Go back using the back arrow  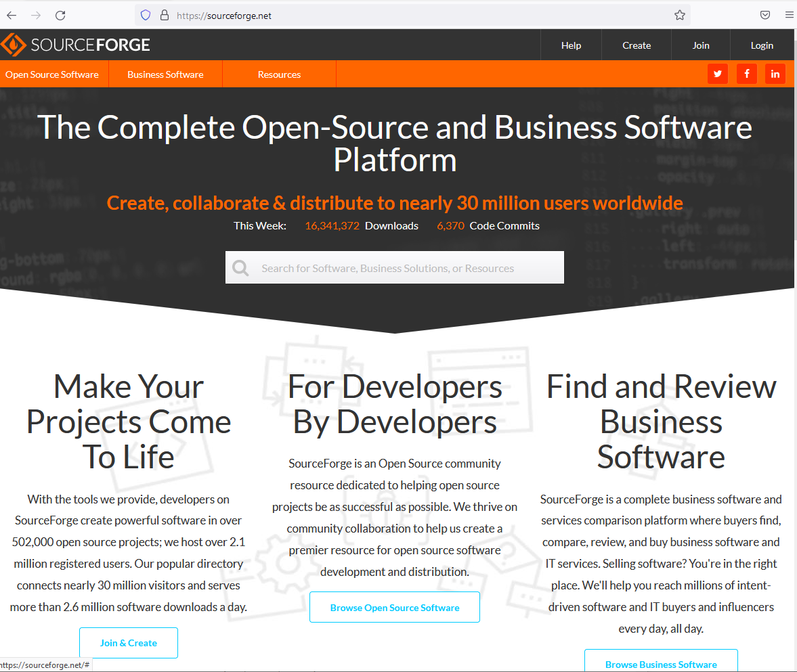pos(11,14)
